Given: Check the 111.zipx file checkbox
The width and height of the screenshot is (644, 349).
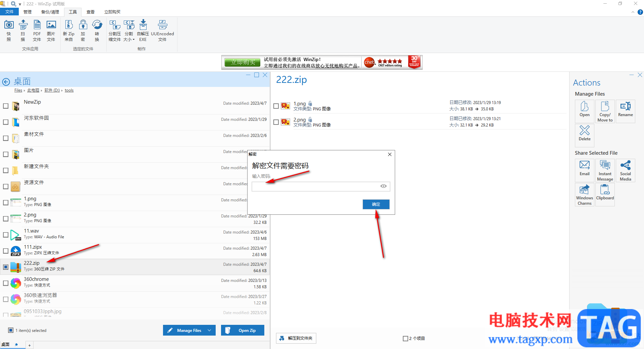Looking at the screenshot, I should (x=6, y=251).
